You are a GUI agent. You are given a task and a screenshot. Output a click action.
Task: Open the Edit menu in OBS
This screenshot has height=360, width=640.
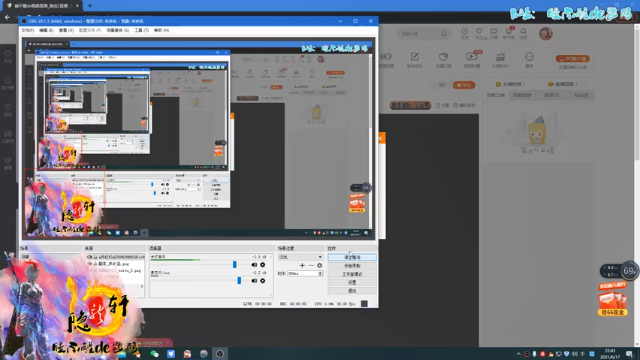(x=46, y=30)
